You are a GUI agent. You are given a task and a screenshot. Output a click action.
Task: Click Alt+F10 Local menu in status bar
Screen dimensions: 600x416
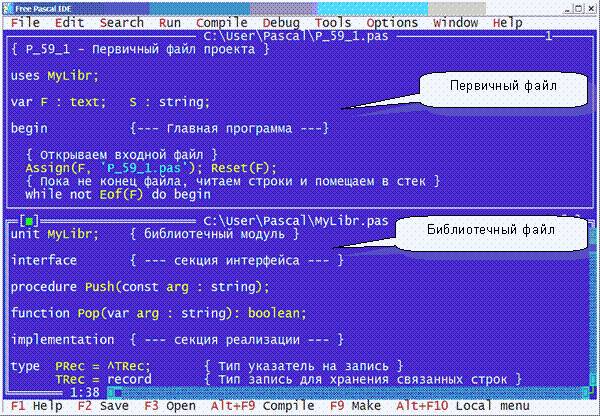coord(463,406)
